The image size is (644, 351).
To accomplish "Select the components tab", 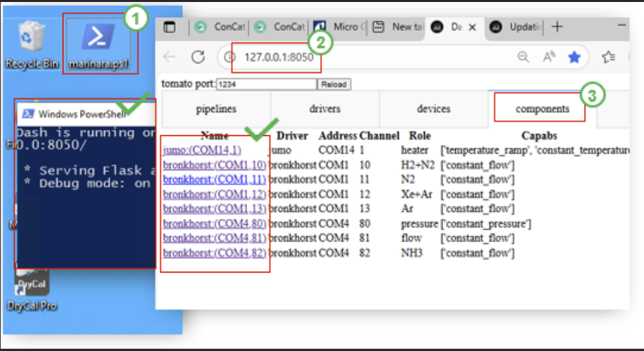I will coord(542,109).
